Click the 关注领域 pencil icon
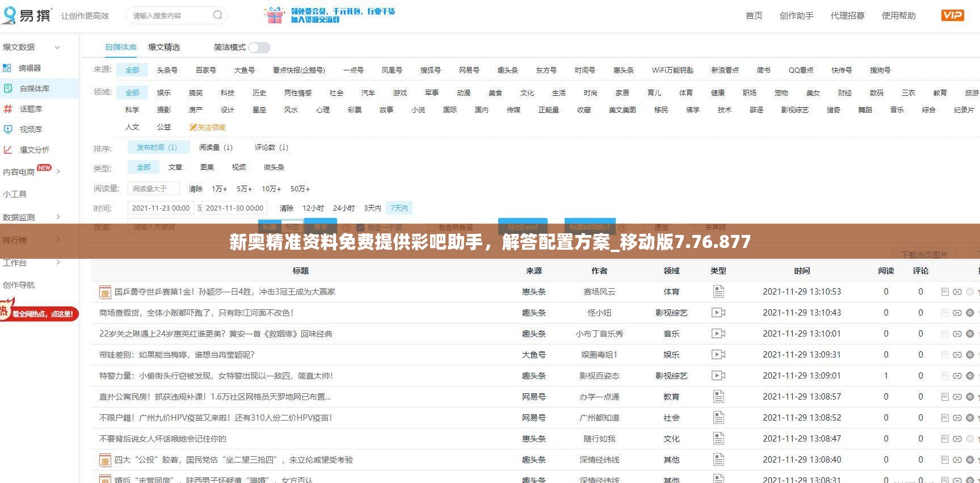 [x=193, y=127]
